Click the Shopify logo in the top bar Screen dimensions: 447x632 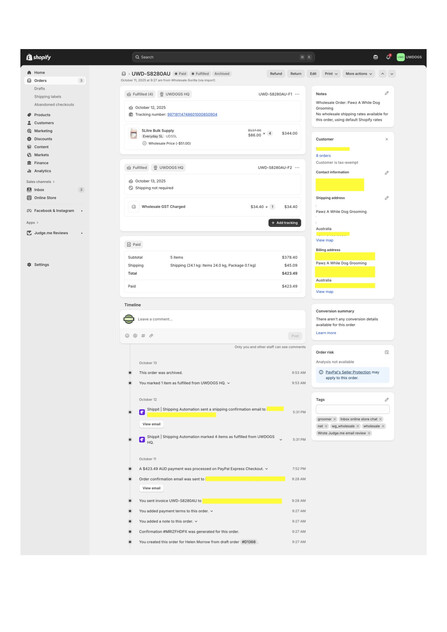[x=39, y=57]
